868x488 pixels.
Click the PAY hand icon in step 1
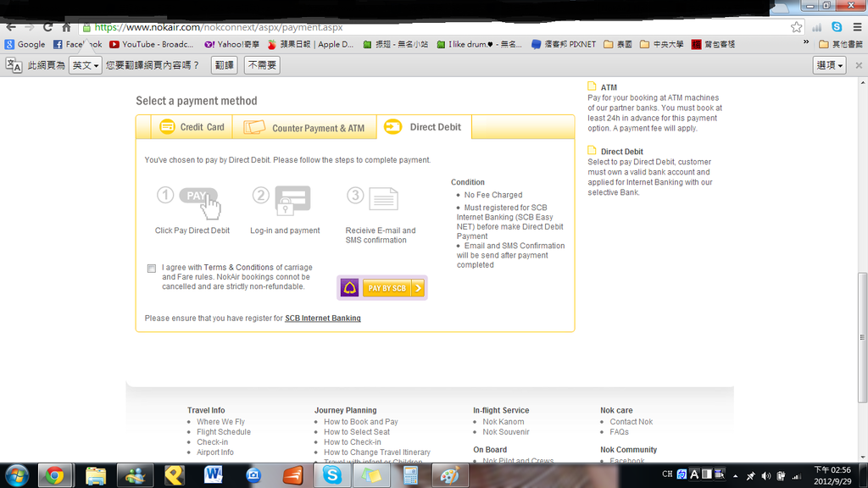pyautogui.click(x=200, y=202)
